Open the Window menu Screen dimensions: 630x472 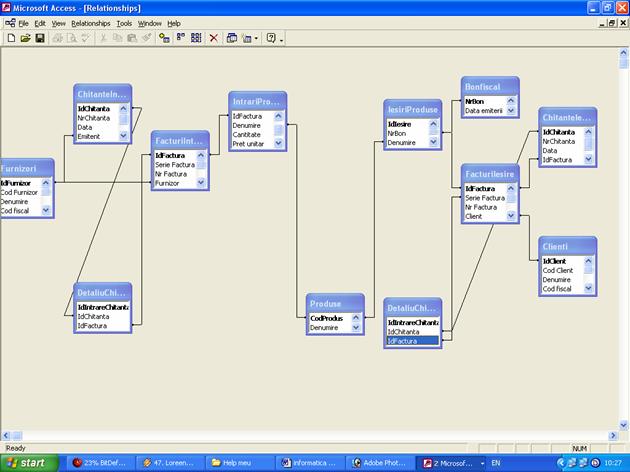pyautogui.click(x=150, y=22)
